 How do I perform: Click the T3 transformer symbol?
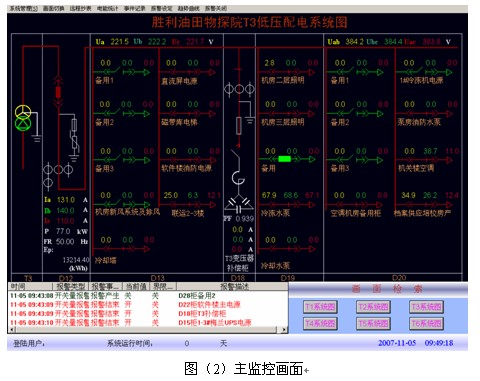click(x=23, y=118)
